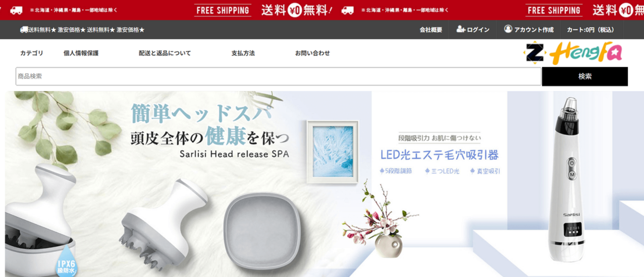
Task: Click the ログイン link
Action: point(478,30)
